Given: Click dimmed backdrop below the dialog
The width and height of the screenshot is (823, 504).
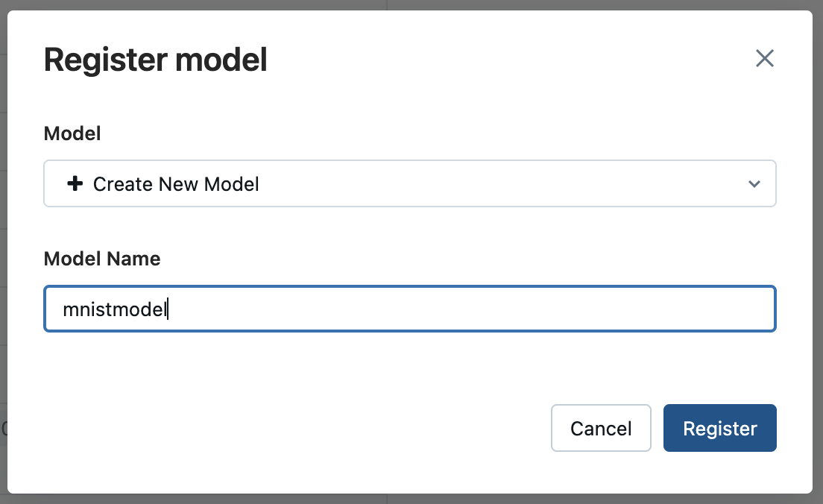Looking at the screenshot, I should pyautogui.click(x=410, y=499).
